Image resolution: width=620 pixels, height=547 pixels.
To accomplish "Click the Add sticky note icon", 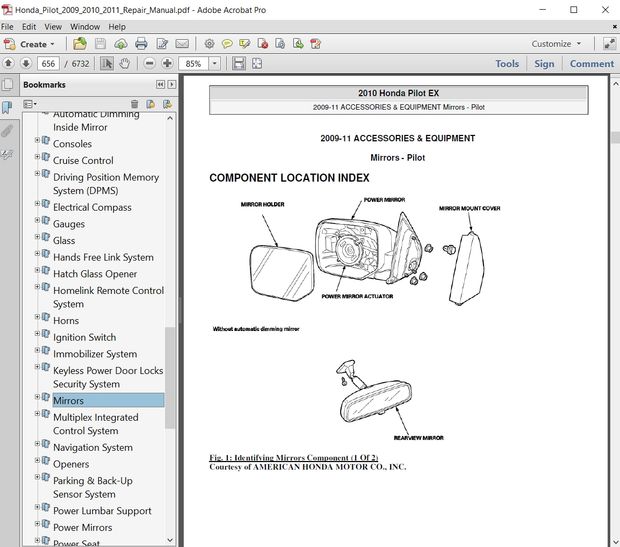I will pyautogui.click(x=227, y=44).
